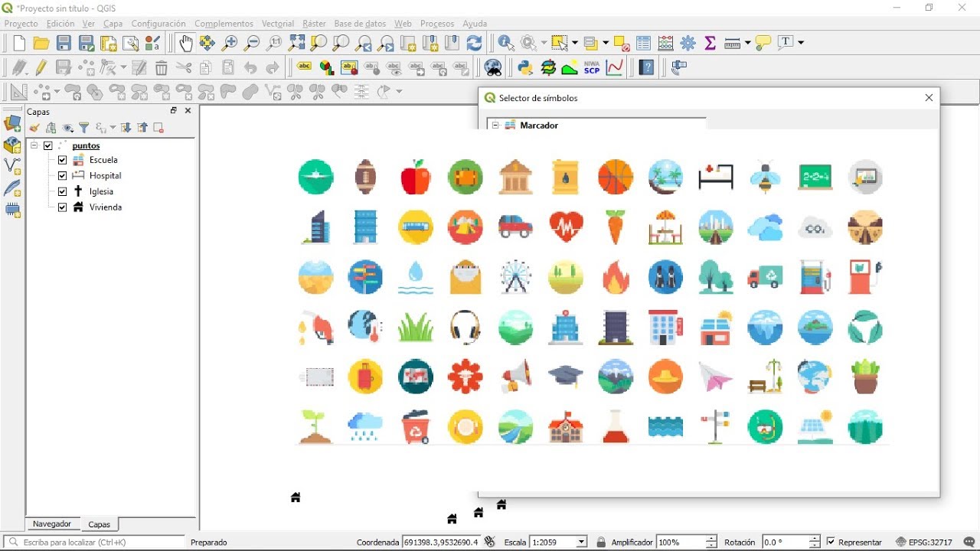980x551 pixels.
Task: Open the Proyecto menu
Action: point(21,24)
